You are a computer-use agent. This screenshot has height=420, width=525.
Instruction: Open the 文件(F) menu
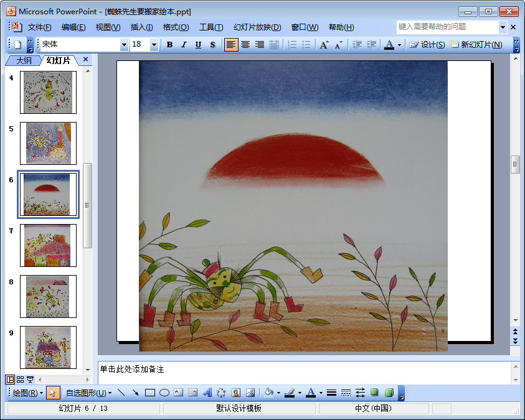[x=39, y=27]
